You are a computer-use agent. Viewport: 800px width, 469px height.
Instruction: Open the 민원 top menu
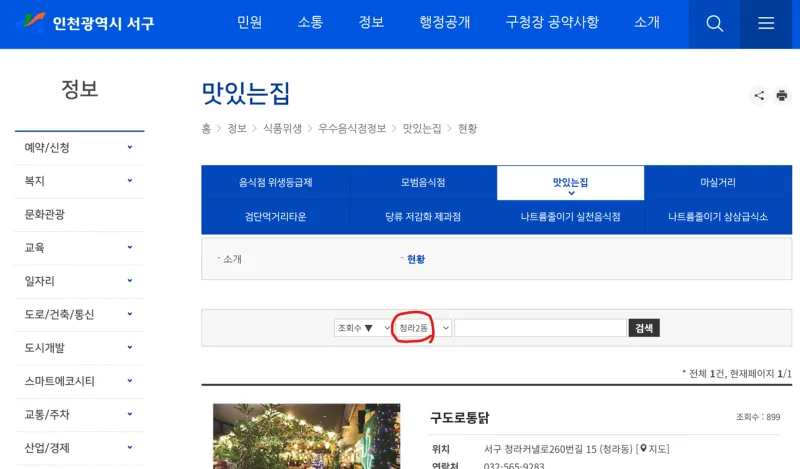(249, 23)
